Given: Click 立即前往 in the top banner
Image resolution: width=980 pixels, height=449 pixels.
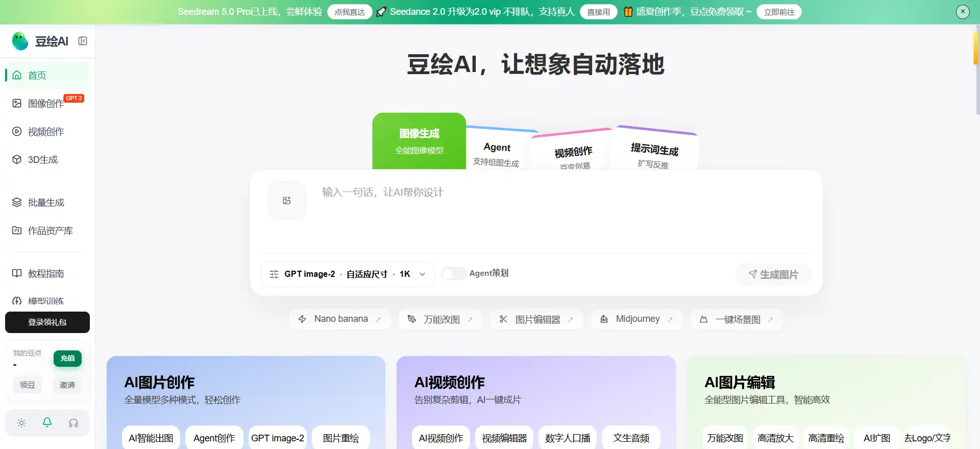Looking at the screenshot, I should (779, 12).
